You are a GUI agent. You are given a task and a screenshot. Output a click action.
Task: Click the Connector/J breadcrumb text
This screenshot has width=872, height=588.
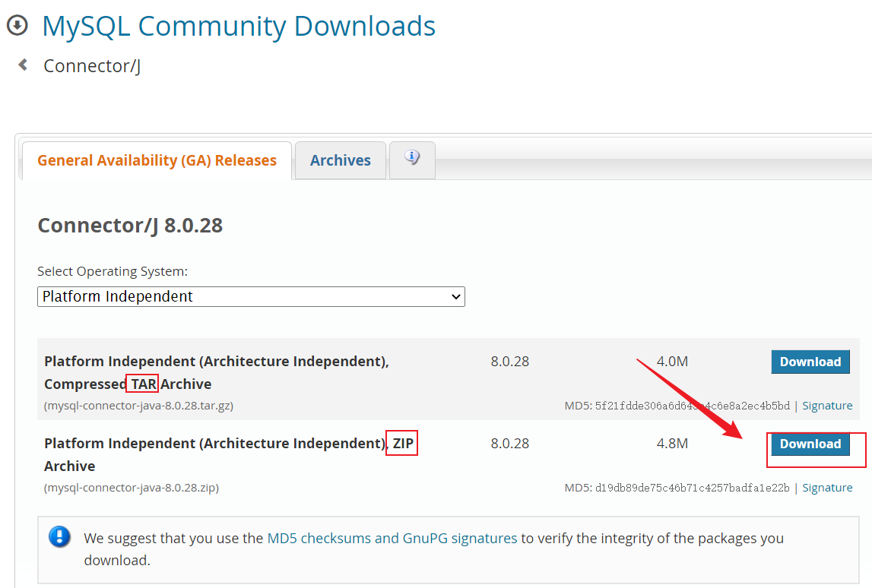click(x=92, y=65)
